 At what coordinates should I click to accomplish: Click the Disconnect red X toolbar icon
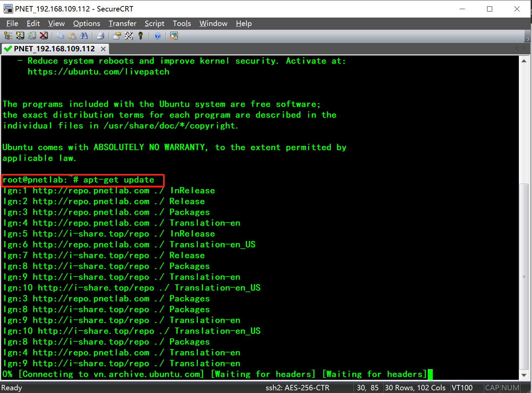click(x=44, y=36)
